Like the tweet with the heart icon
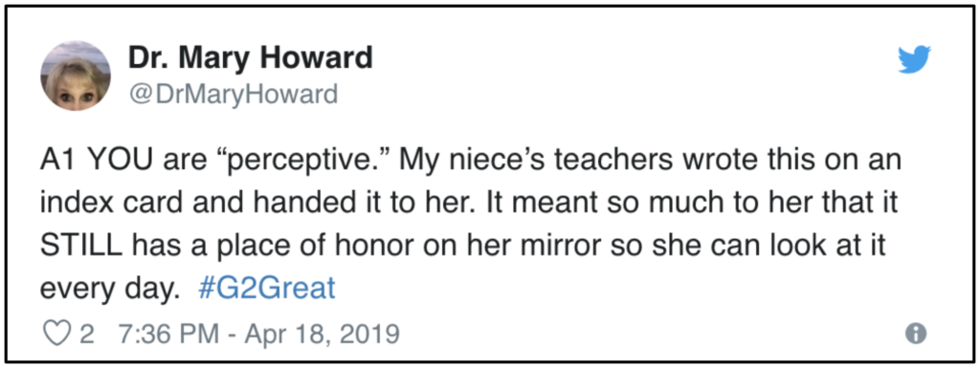 click(55, 333)
